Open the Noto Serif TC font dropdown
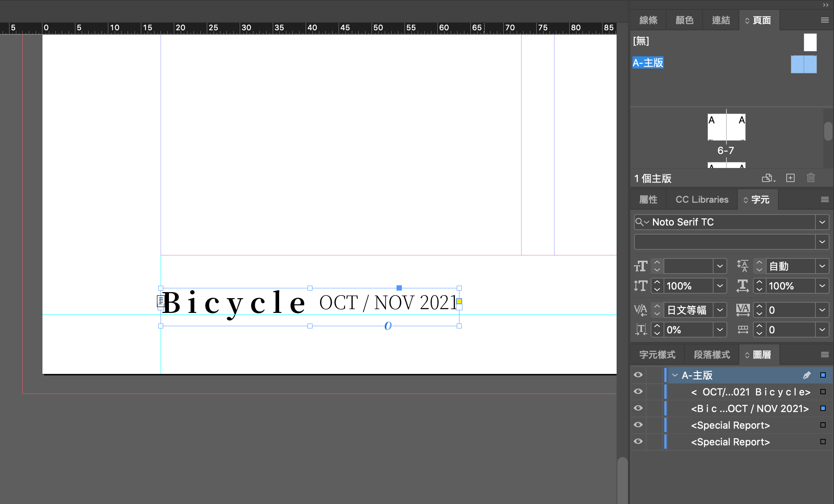834x504 pixels. click(x=822, y=222)
